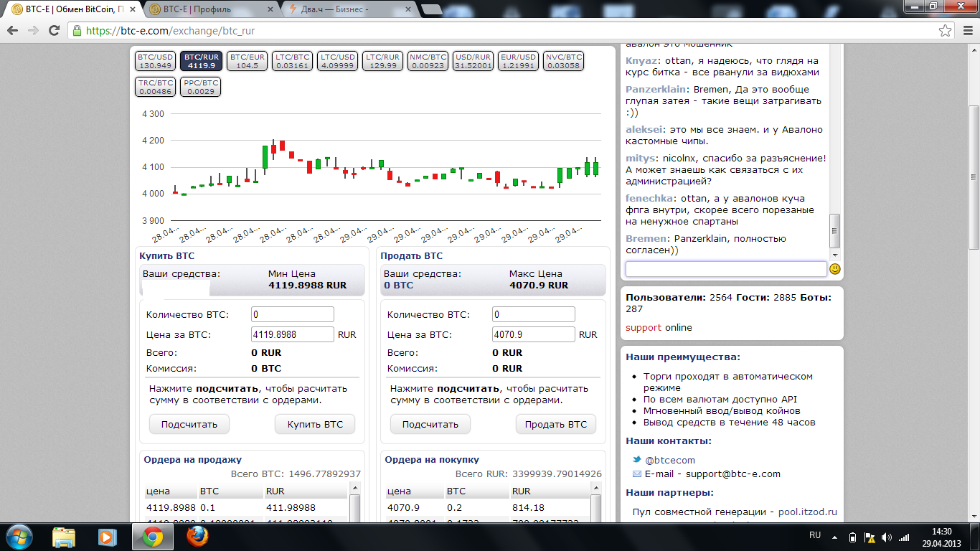
Task: Select the PPC/BTC pair
Action: click(x=201, y=87)
